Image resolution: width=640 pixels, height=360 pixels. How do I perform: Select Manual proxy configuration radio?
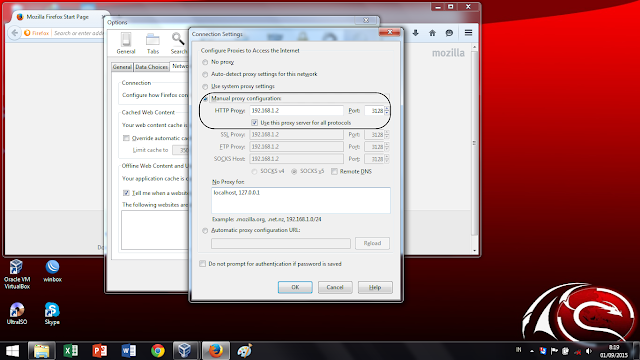[x=206, y=99]
